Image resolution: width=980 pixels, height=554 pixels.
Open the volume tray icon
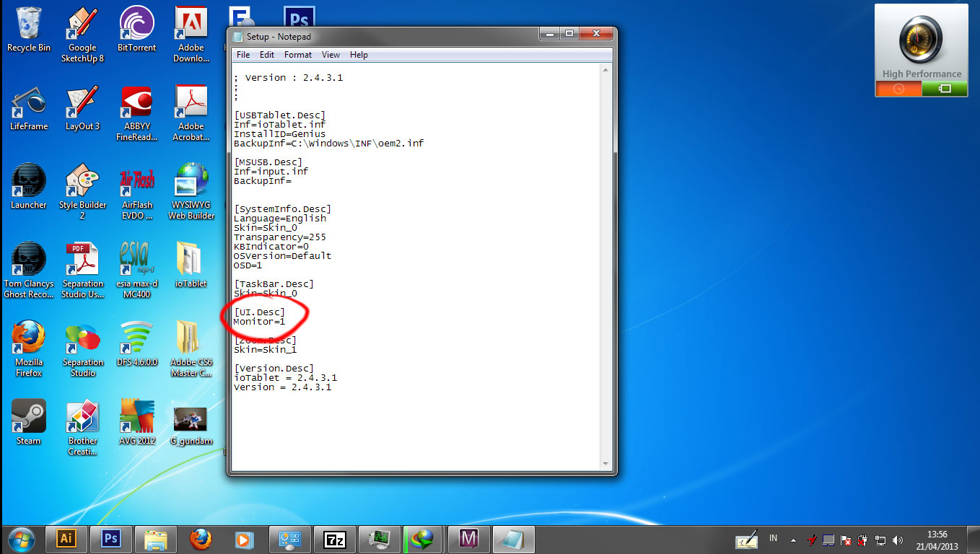(897, 540)
